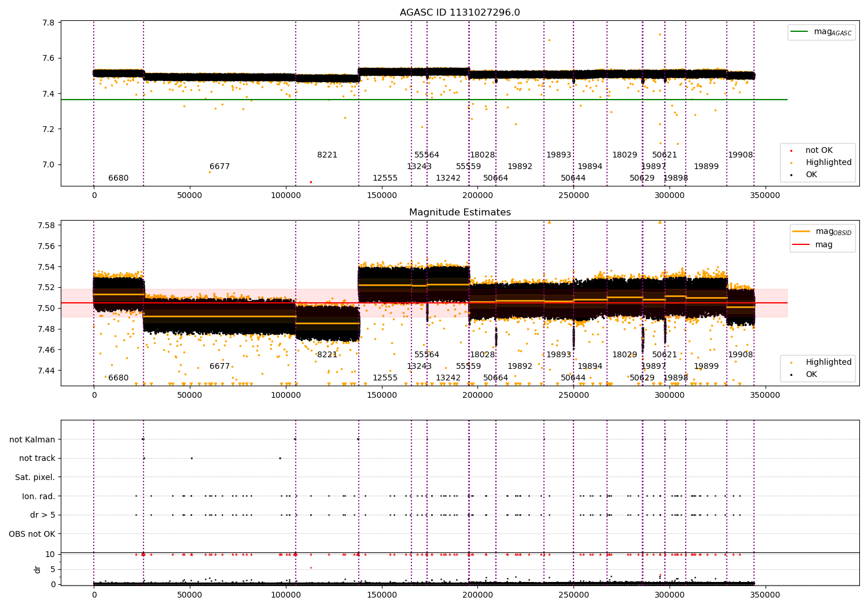Click the 'OBS not OK' axis label
The height and width of the screenshot is (608, 868).
[32, 534]
